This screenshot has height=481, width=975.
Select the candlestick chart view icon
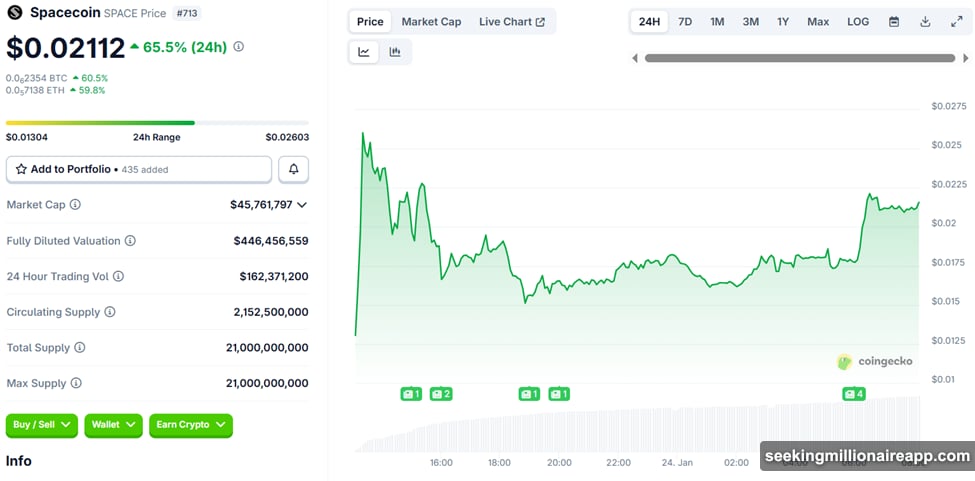395,52
